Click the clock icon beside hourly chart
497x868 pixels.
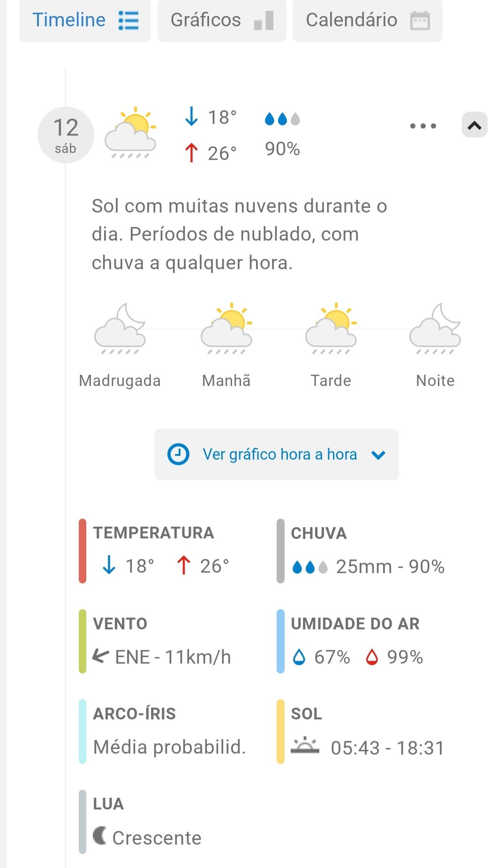(178, 454)
